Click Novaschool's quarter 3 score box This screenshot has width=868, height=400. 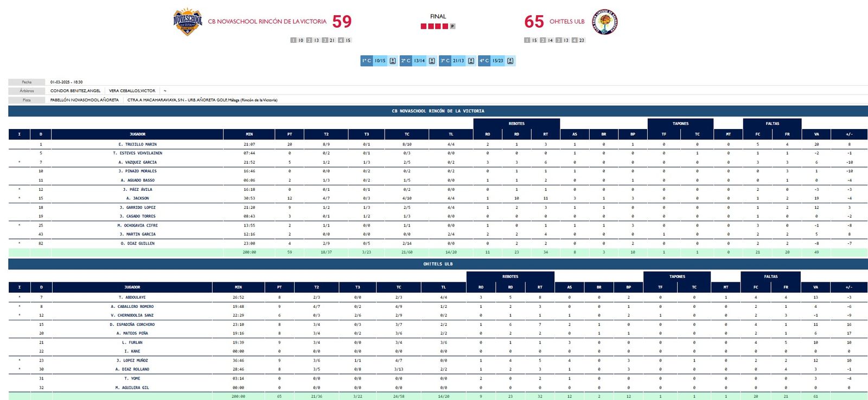click(x=329, y=40)
